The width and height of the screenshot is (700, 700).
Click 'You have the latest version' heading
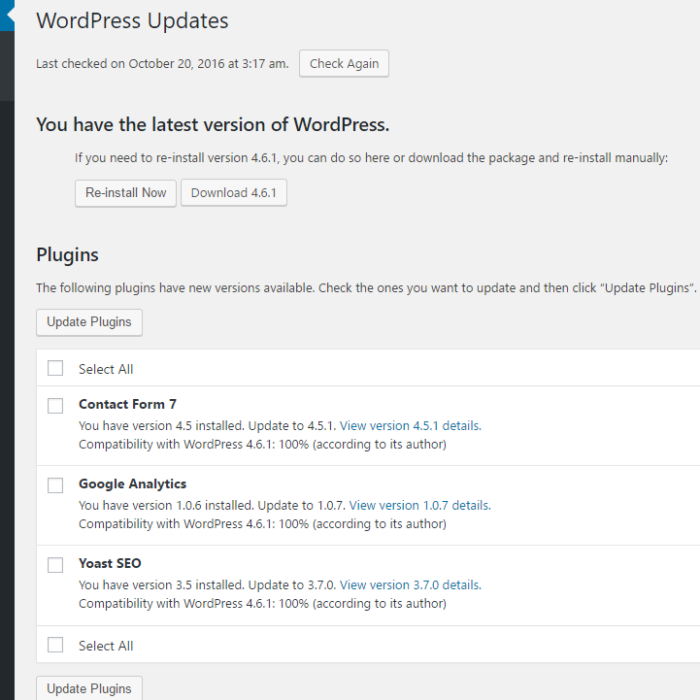212,125
